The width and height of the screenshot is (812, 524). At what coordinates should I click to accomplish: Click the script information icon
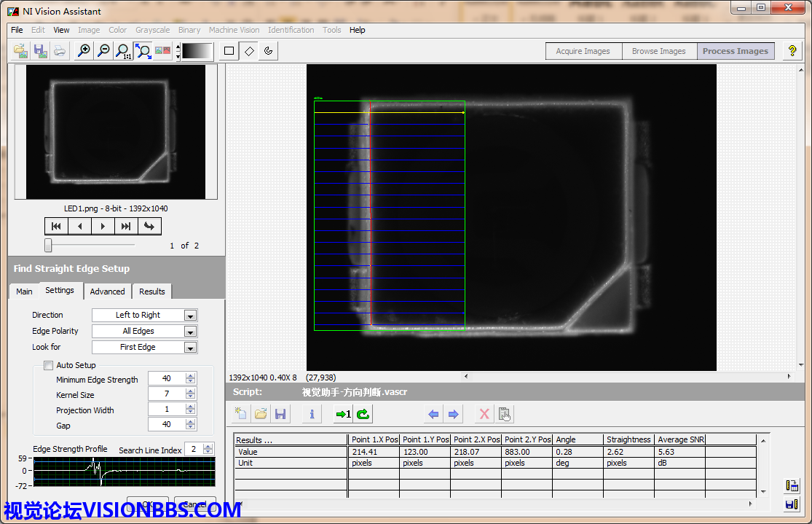[x=312, y=414]
